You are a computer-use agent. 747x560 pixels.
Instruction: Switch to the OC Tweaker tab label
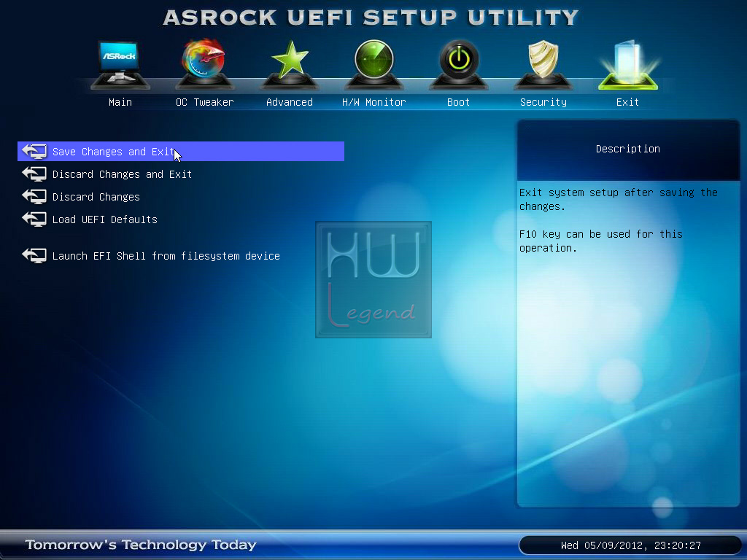point(205,102)
